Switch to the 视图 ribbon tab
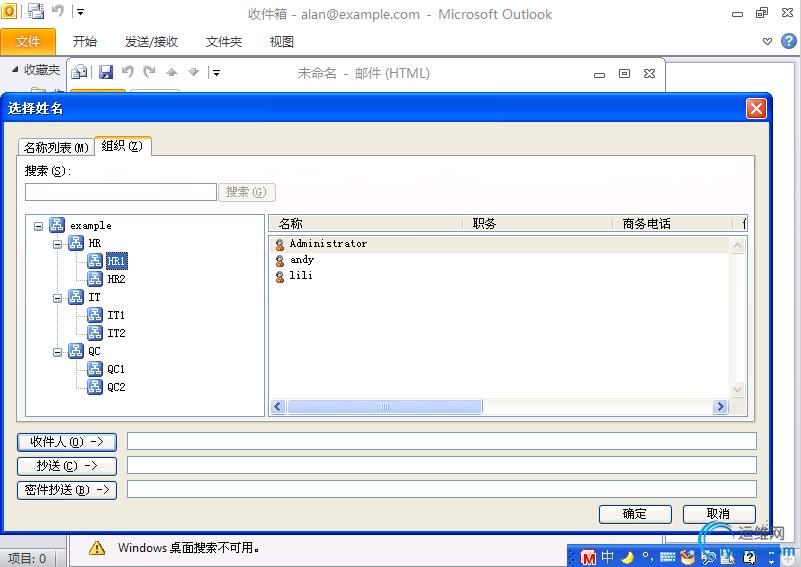This screenshot has height=567, width=801. tap(281, 41)
